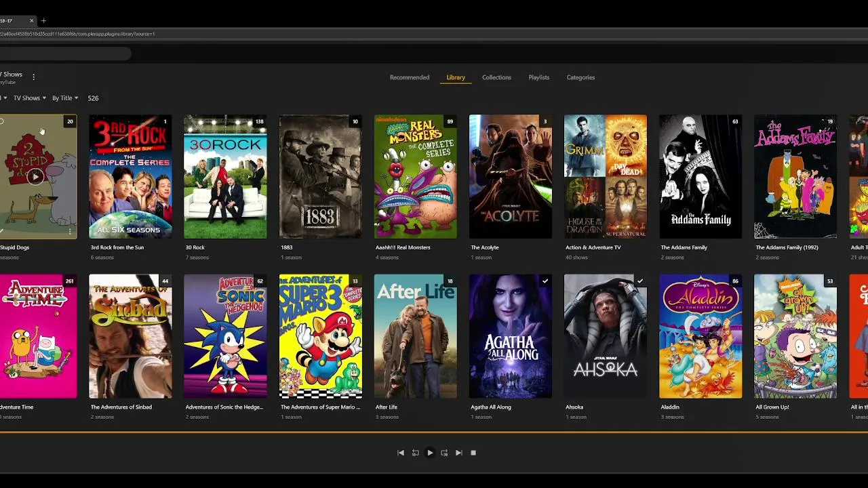Open the Aaahh!!! Real Monsters poster

click(416, 177)
